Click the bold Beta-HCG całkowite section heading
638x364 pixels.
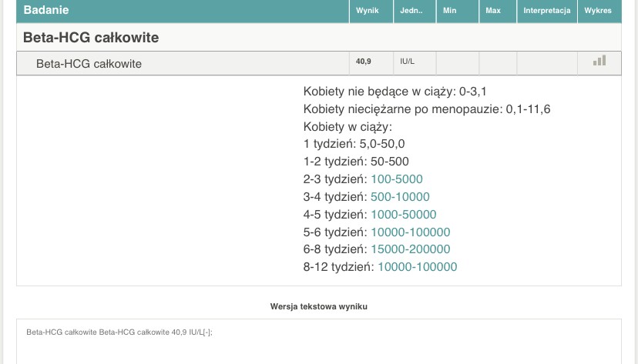[91, 38]
